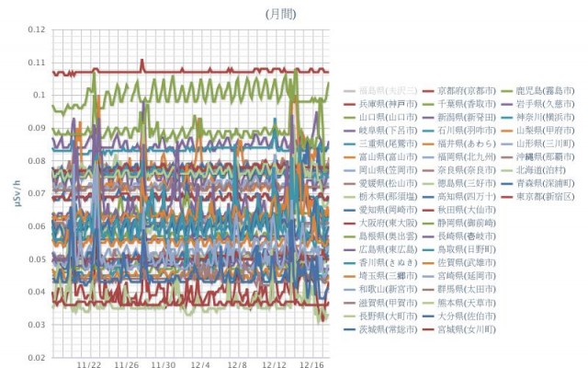Click the 0.05 y-axis value
Screen dimensions: 588x368
37,259
